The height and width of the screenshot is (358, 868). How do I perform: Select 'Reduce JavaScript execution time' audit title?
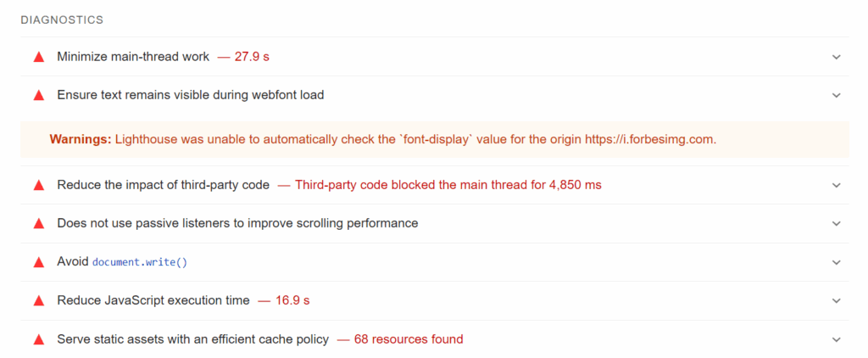pos(153,300)
